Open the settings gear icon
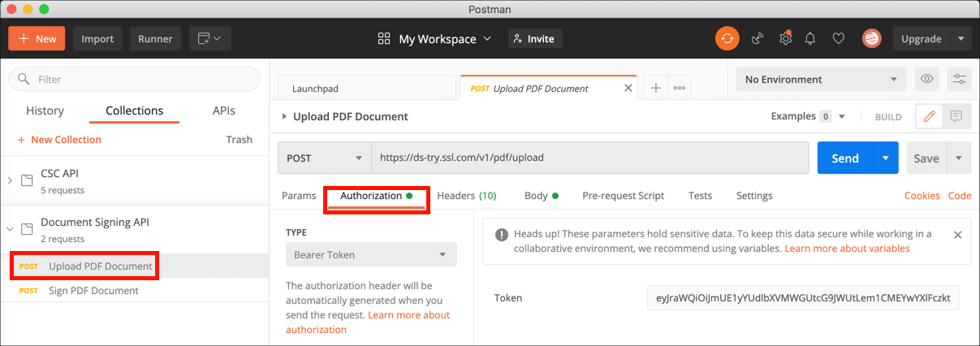This screenshot has height=346, width=980. coord(785,38)
